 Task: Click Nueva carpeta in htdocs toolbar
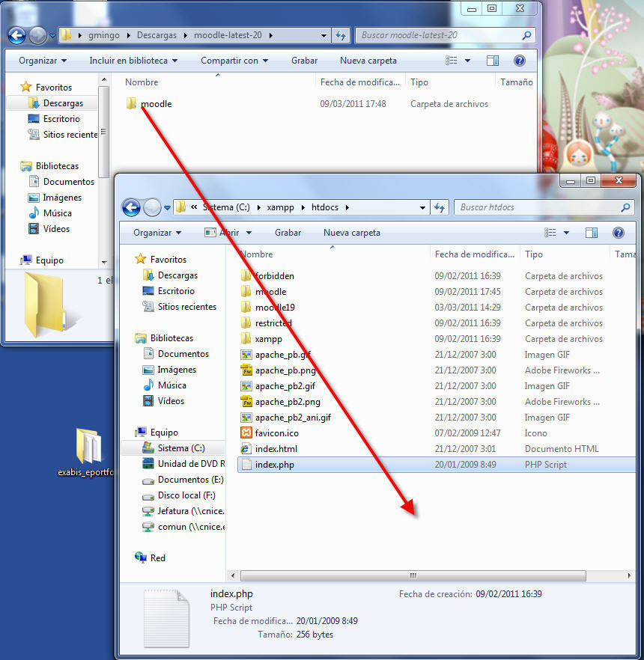351,233
